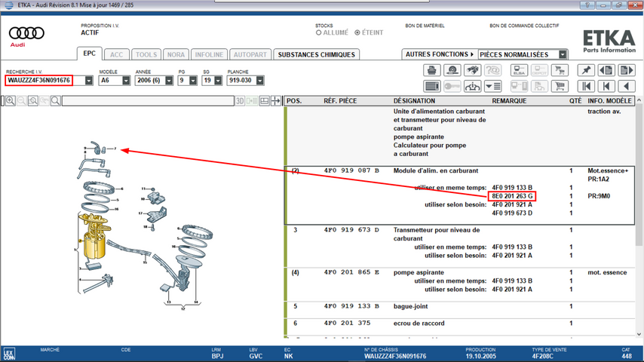This screenshot has height=362, width=644.
Task: Open the ANNÉE 2006 dropdown
Action: [x=169, y=81]
